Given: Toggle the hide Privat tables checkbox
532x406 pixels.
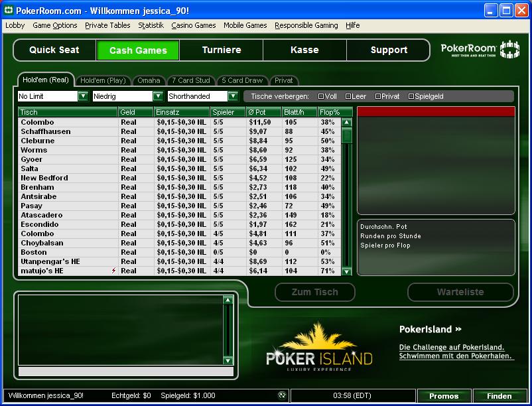Looking at the screenshot, I should 377,96.
